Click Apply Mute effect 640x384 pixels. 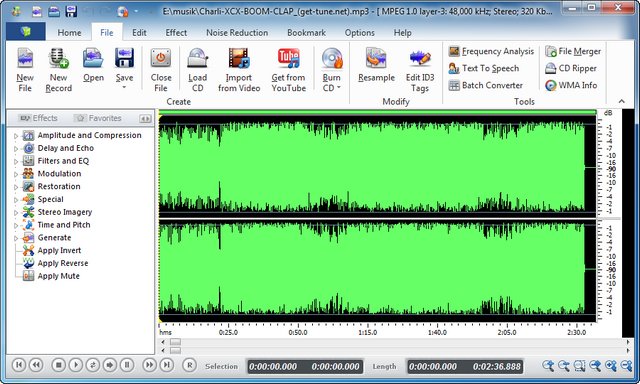(58, 276)
